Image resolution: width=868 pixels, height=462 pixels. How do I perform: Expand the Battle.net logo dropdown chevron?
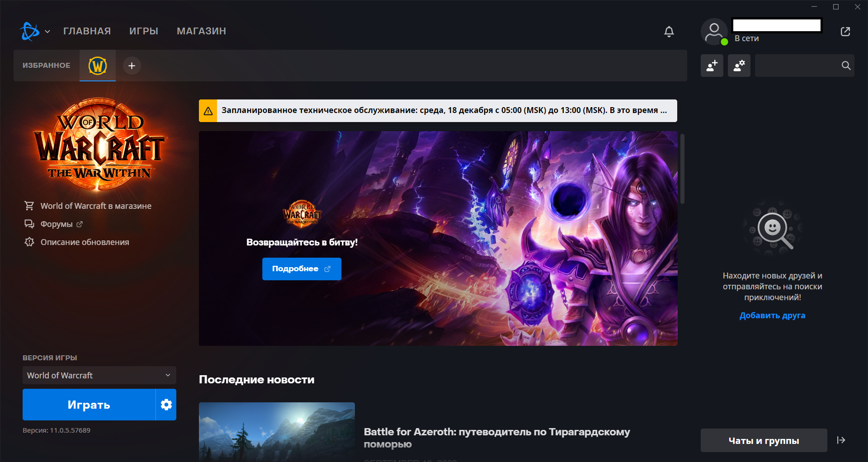47,32
